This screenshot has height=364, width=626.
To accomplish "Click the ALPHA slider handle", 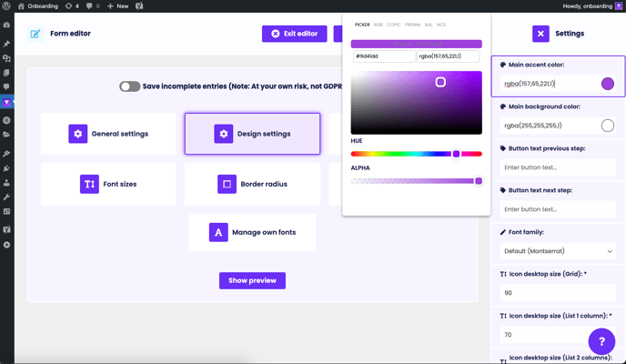I will click(479, 181).
